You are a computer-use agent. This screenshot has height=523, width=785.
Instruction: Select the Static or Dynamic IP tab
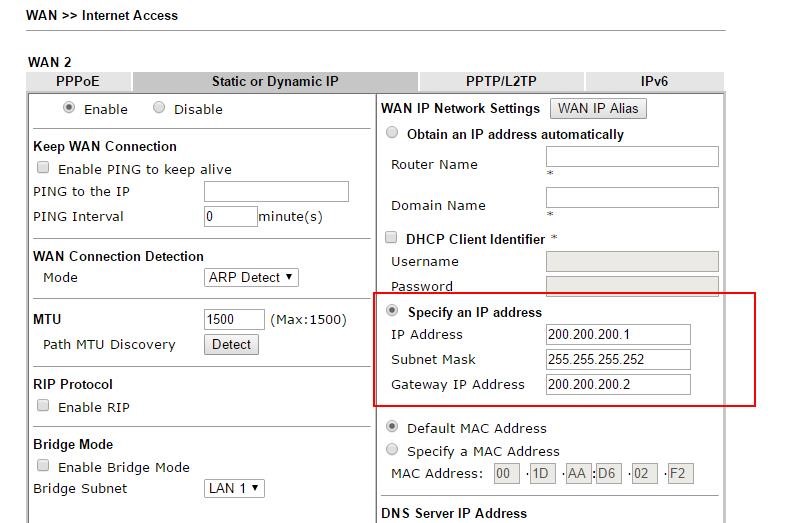(275, 82)
